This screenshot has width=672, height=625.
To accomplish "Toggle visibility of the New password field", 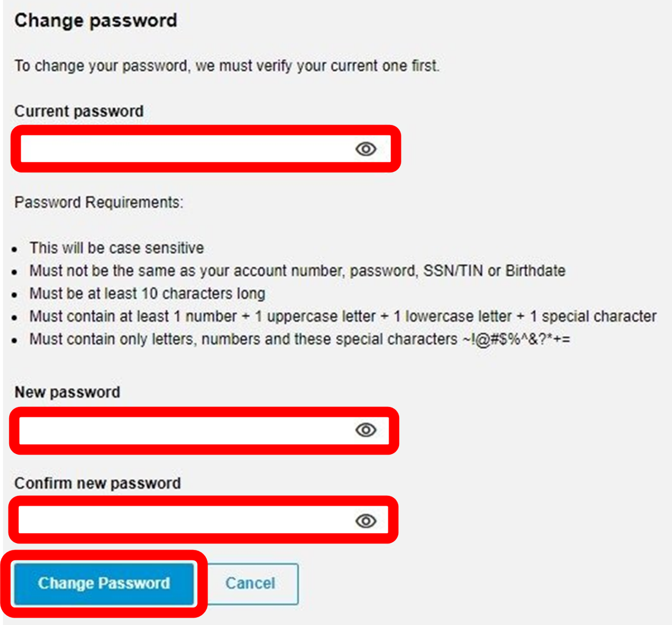I will [367, 430].
